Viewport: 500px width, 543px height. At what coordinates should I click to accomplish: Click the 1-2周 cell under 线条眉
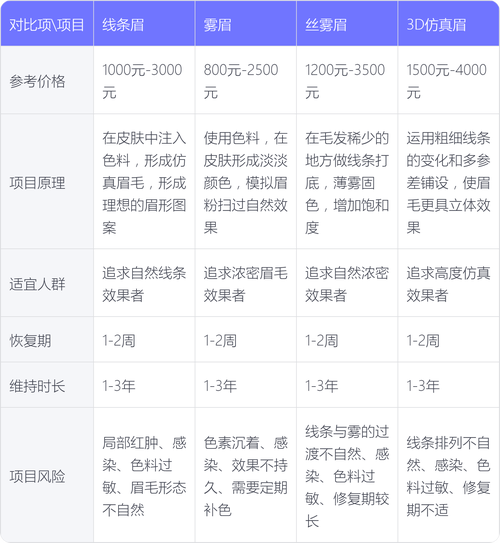tap(144, 339)
